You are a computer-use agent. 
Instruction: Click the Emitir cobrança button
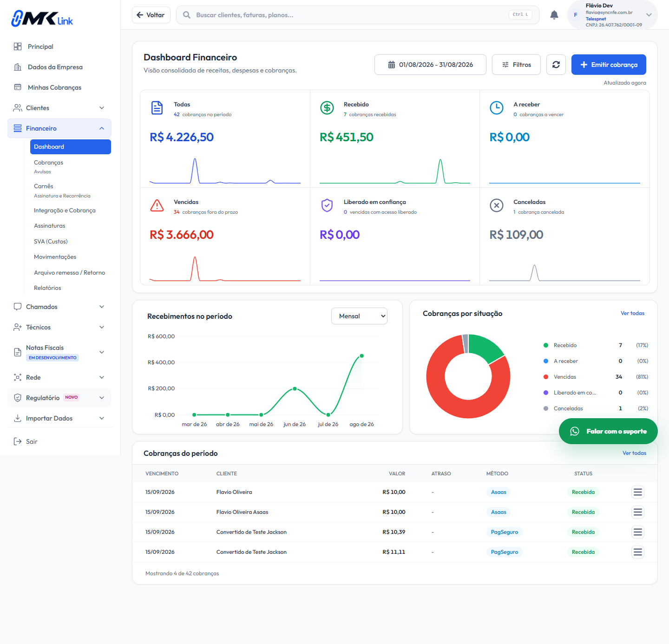click(609, 65)
